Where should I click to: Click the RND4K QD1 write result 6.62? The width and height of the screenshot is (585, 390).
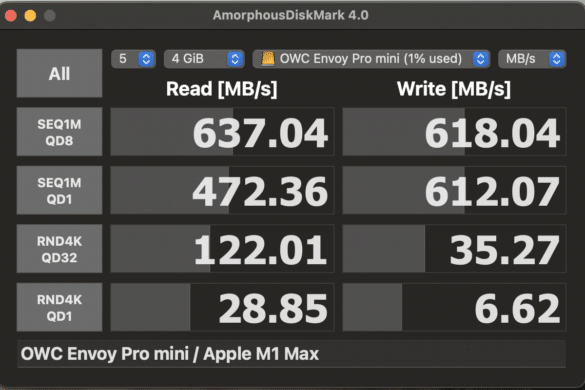[x=517, y=309]
